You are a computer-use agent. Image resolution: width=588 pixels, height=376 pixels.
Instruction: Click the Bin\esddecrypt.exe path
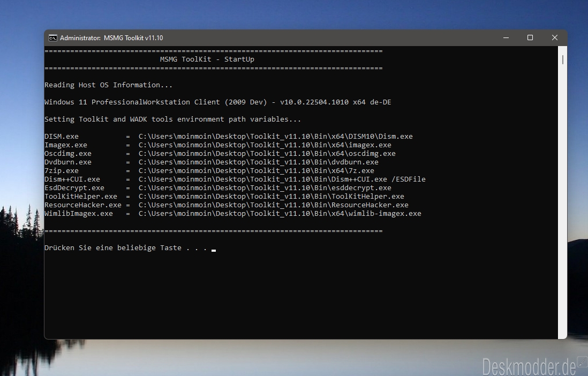(265, 188)
